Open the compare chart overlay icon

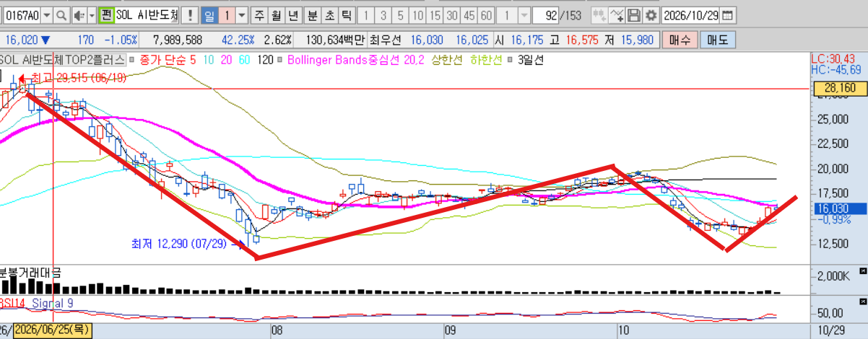point(599,15)
